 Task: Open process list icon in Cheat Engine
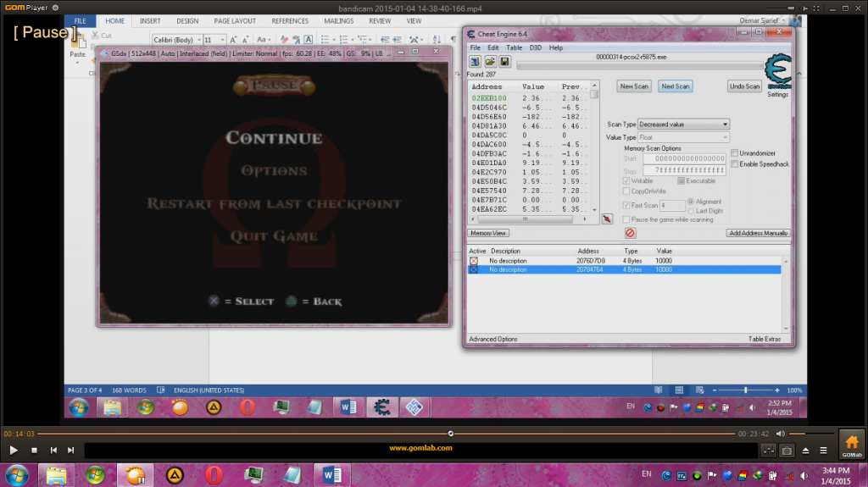(x=475, y=62)
